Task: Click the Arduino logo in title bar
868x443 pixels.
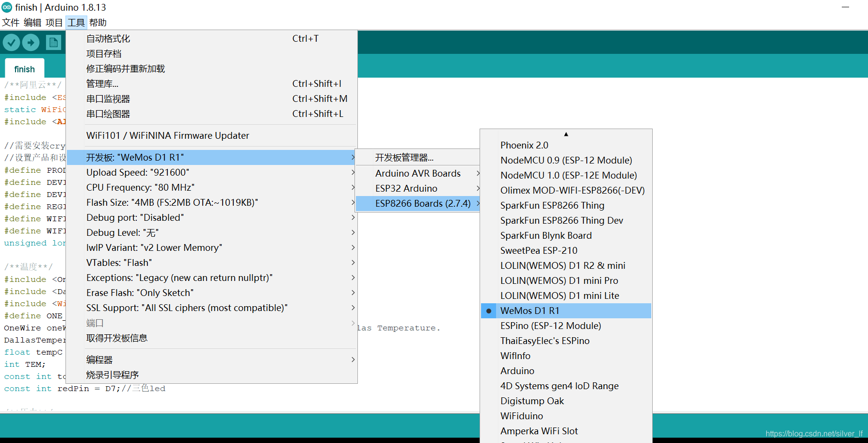Action: click(7, 7)
